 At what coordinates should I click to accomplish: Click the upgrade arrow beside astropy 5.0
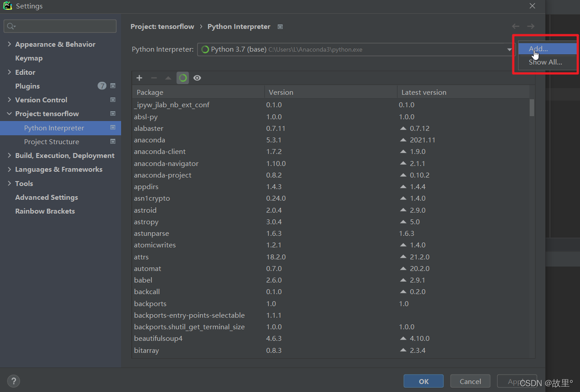click(x=403, y=222)
